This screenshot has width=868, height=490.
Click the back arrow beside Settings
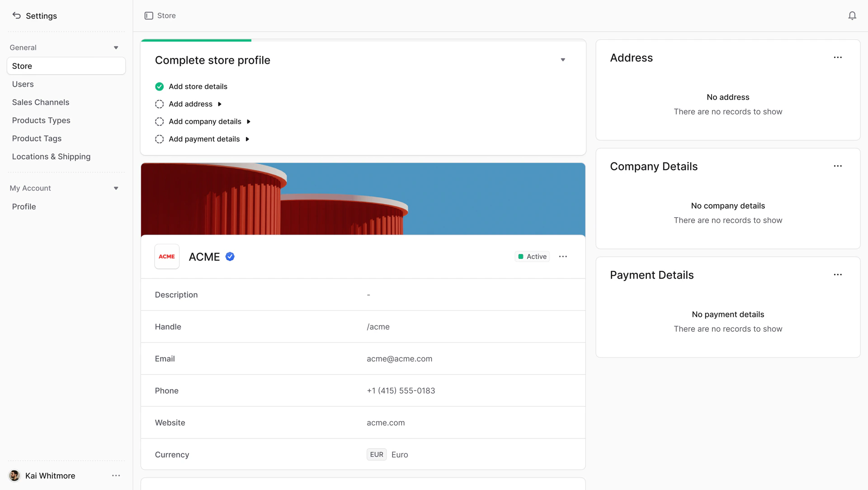point(17,16)
